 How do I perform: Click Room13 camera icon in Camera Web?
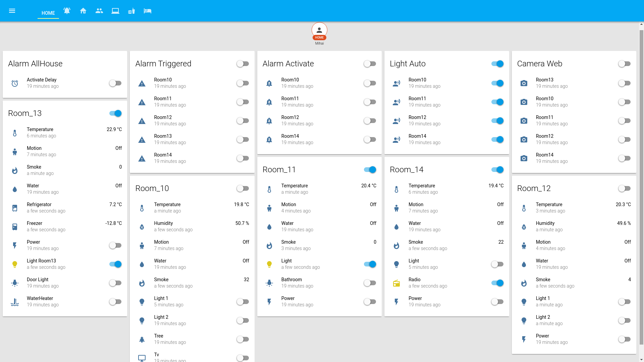point(524,83)
